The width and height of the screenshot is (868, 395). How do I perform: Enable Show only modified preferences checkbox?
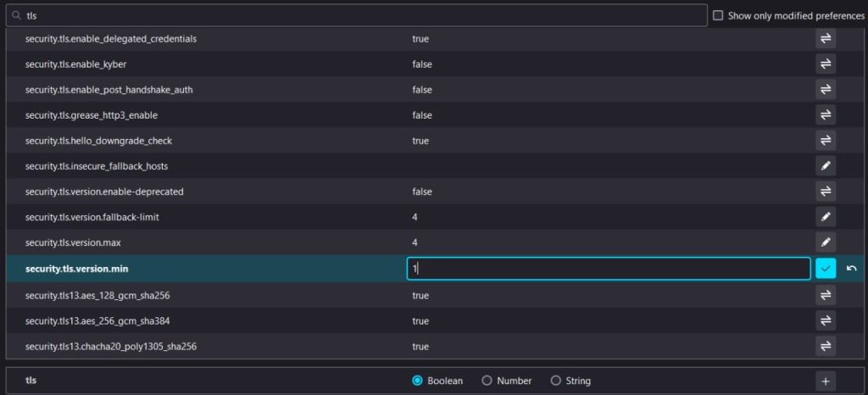(719, 15)
